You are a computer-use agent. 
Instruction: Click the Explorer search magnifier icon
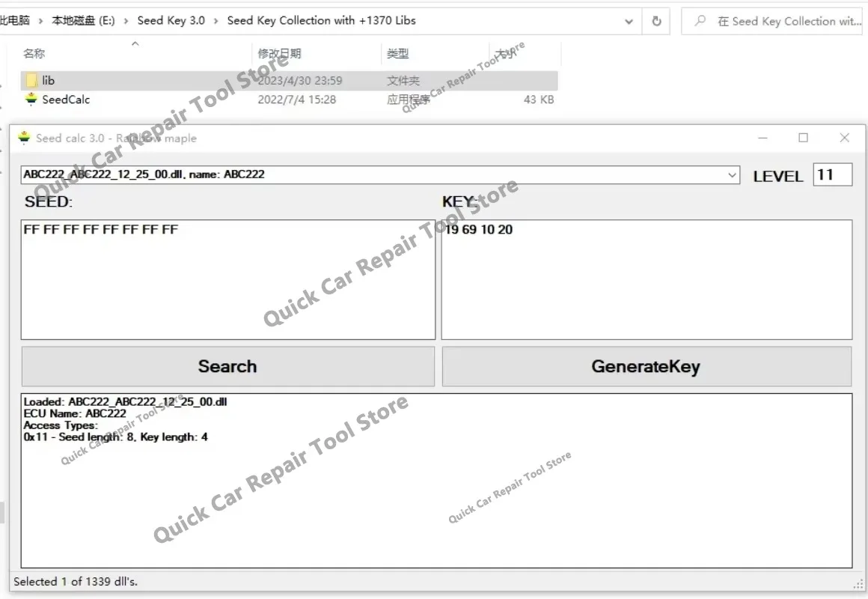pos(700,21)
